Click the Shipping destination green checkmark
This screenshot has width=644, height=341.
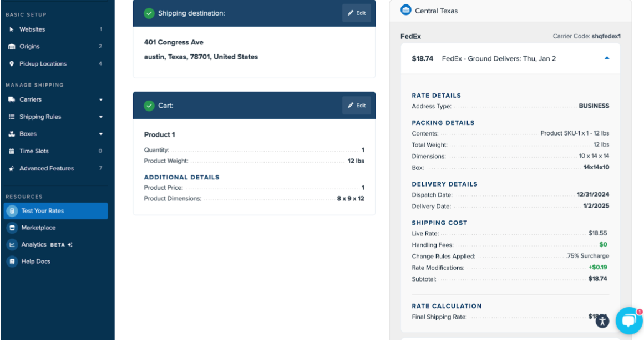pos(149,13)
